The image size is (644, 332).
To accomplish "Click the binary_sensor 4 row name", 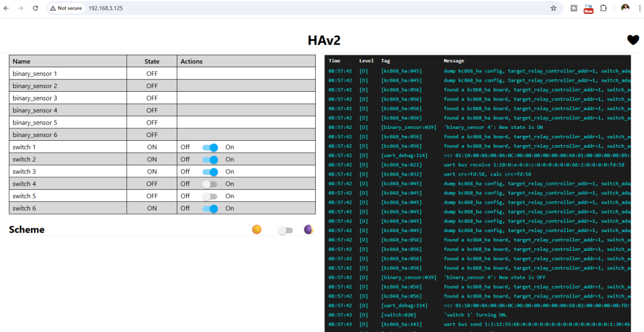I will pyautogui.click(x=35, y=111).
